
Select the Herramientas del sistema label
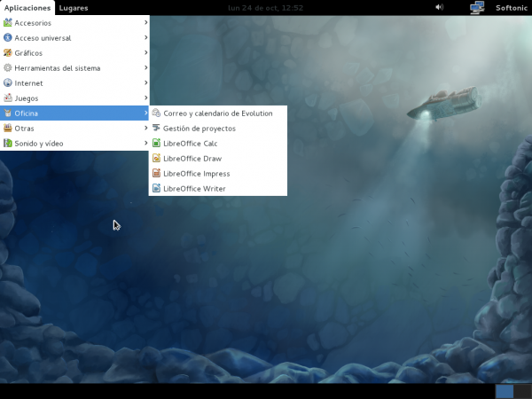tap(58, 68)
